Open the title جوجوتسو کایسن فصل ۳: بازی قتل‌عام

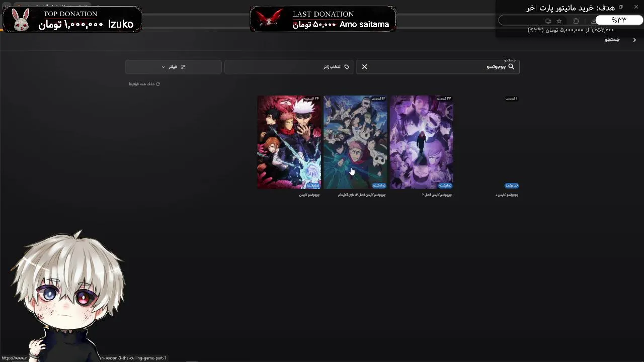362,195
